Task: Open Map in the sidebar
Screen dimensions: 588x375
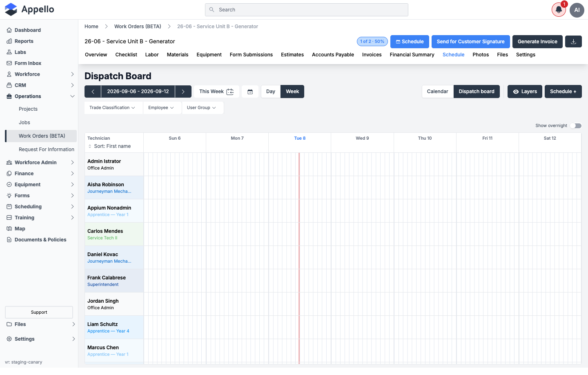Action: tap(20, 229)
